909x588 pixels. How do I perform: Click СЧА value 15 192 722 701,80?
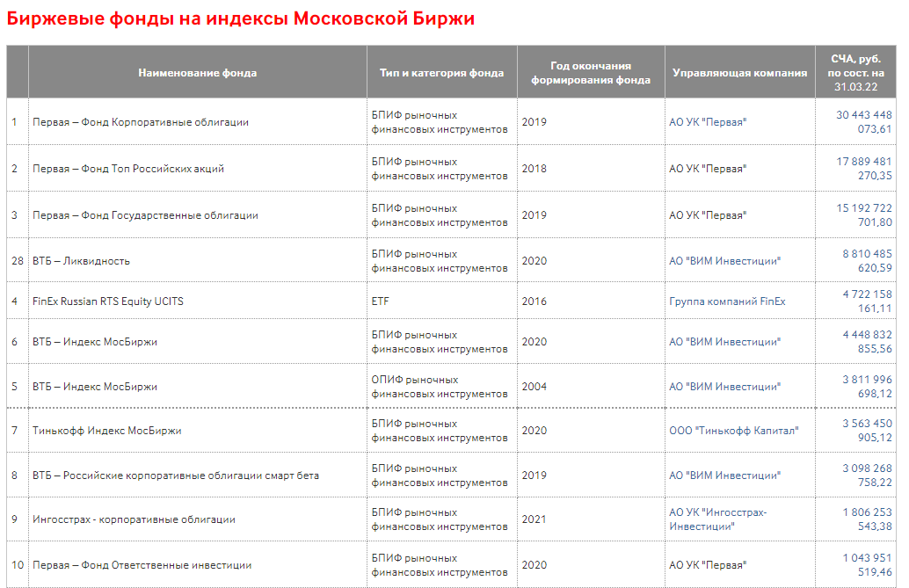click(x=864, y=215)
